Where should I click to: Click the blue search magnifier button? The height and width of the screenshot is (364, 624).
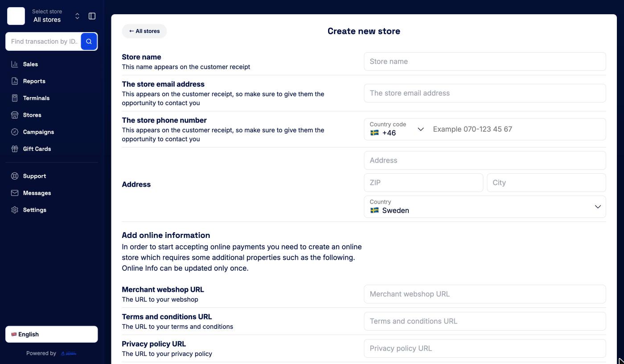coord(89,41)
